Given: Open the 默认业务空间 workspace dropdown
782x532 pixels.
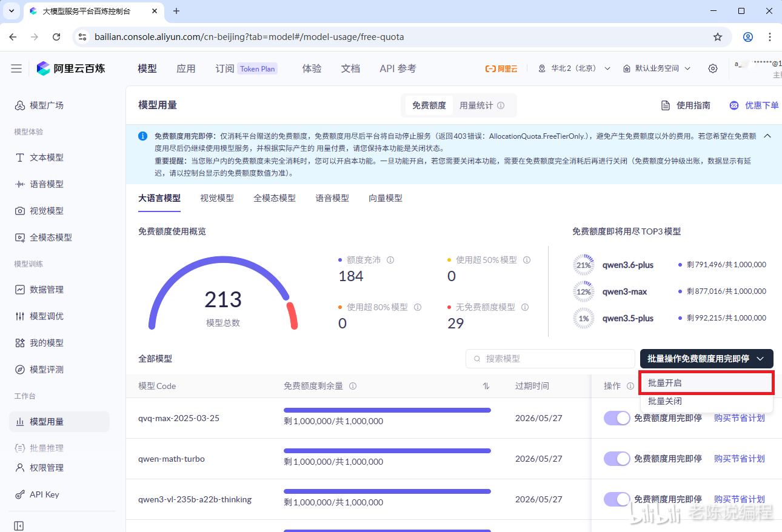Looking at the screenshot, I should click(x=657, y=68).
